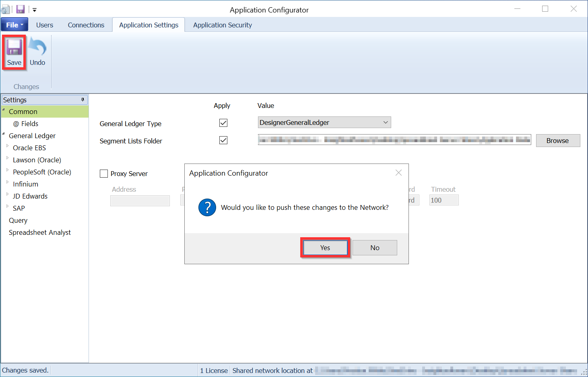Expand the Lawson (Oracle) tree node
The height and width of the screenshot is (377, 588).
click(x=8, y=159)
